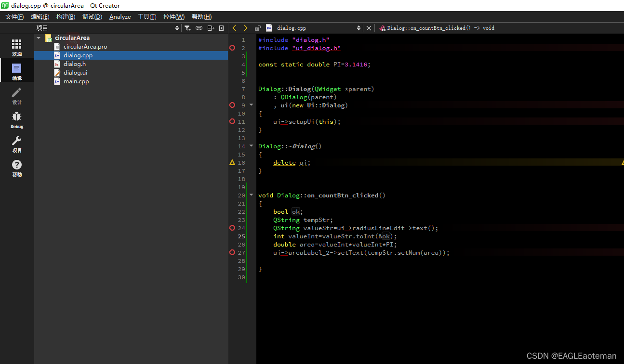Screen dimensions: 624x364
Task: Click "double area" statement on line 26
Action: pyautogui.click(x=335, y=245)
